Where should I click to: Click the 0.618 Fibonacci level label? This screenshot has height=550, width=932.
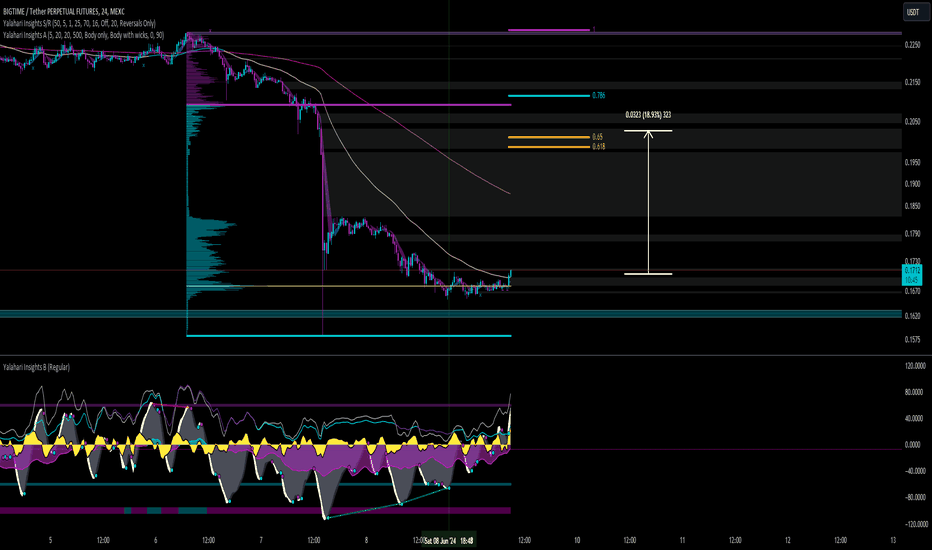[599, 146]
